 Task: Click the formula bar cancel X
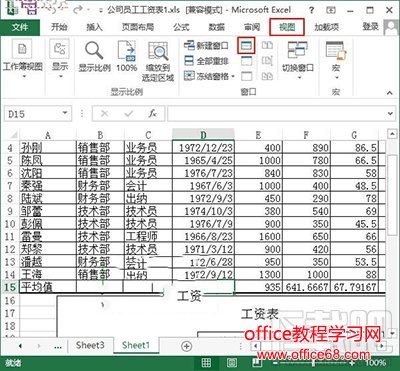(x=104, y=114)
